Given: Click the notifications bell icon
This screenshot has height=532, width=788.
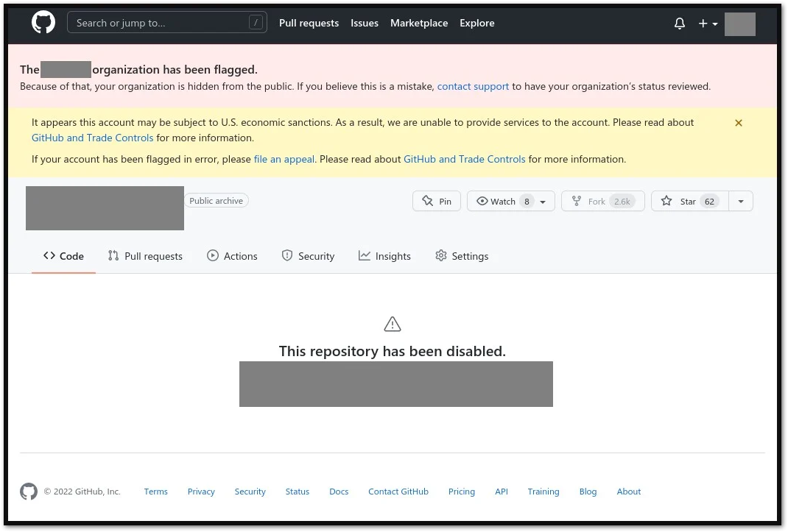Looking at the screenshot, I should [680, 24].
